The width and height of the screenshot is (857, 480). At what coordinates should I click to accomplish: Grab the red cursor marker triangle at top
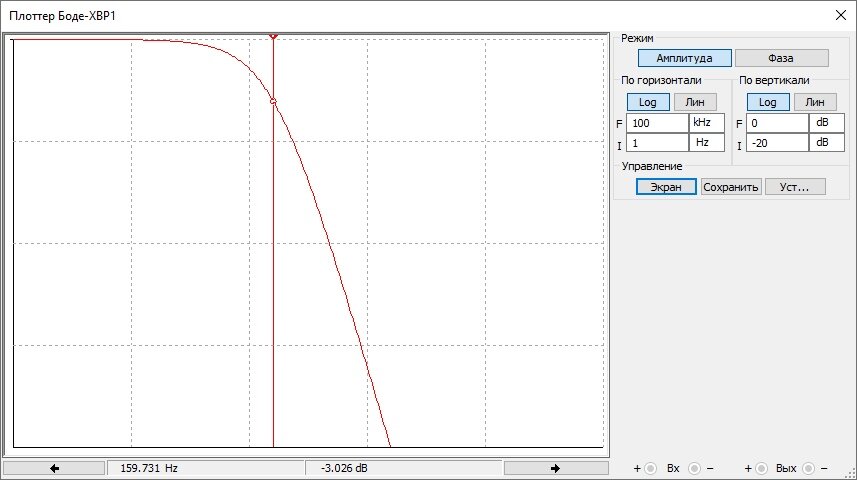273,36
